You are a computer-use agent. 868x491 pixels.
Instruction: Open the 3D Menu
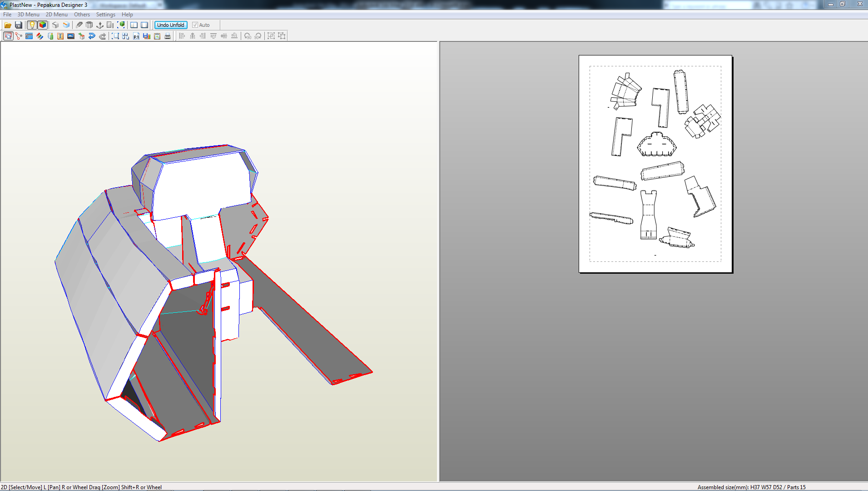click(28, 14)
